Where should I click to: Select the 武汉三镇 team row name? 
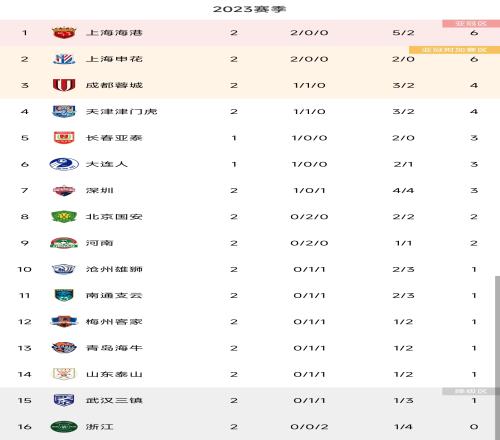click(x=114, y=400)
